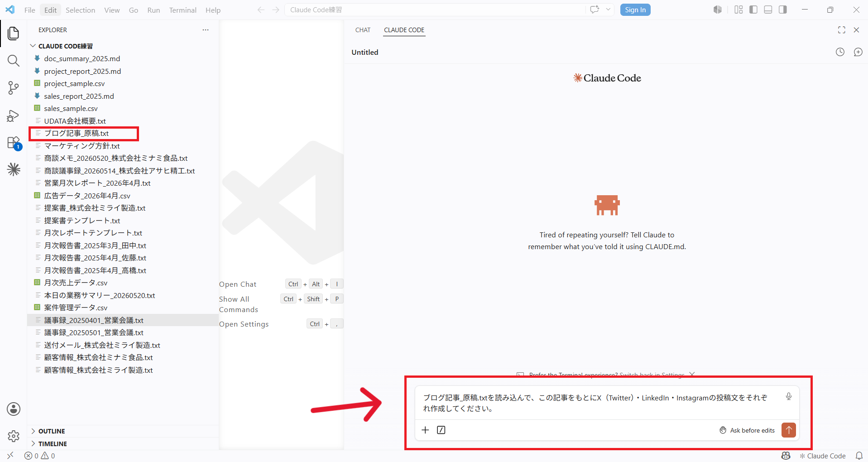Screen dimensions: 868x462
Task: Toggle the bottom panel
Action: pyautogui.click(x=768, y=10)
